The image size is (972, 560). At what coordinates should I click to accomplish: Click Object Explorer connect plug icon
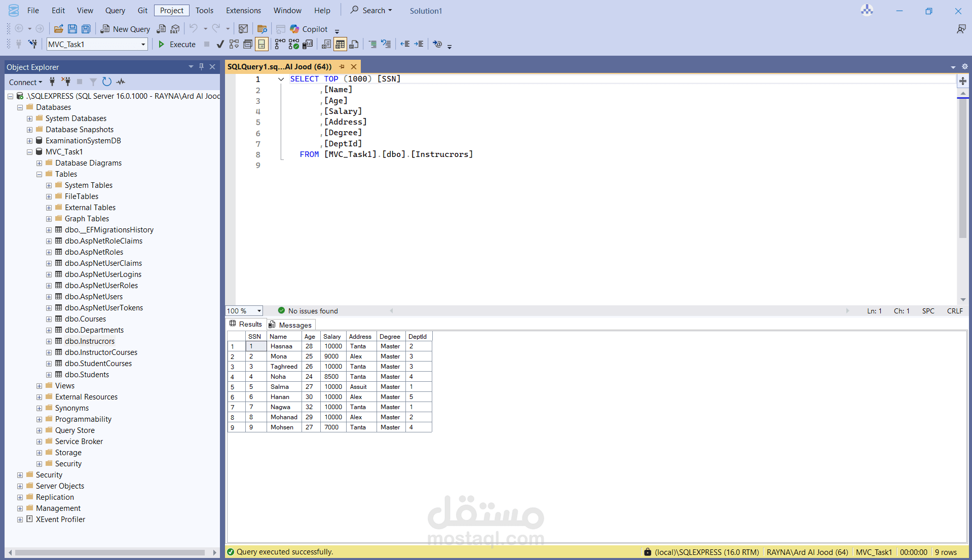point(52,82)
